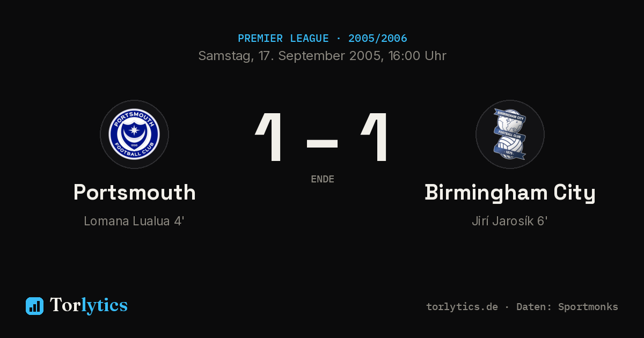Screen dimensions: 644x338
Task: Click Portsmouth's score digit
Action: (x=269, y=137)
